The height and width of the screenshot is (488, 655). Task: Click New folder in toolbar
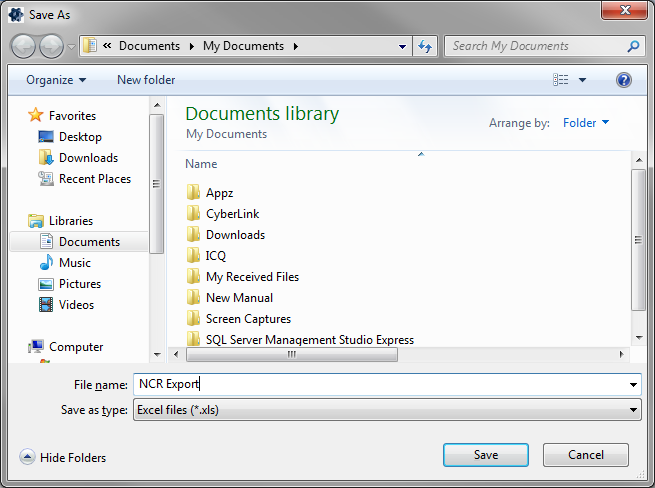pos(146,80)
